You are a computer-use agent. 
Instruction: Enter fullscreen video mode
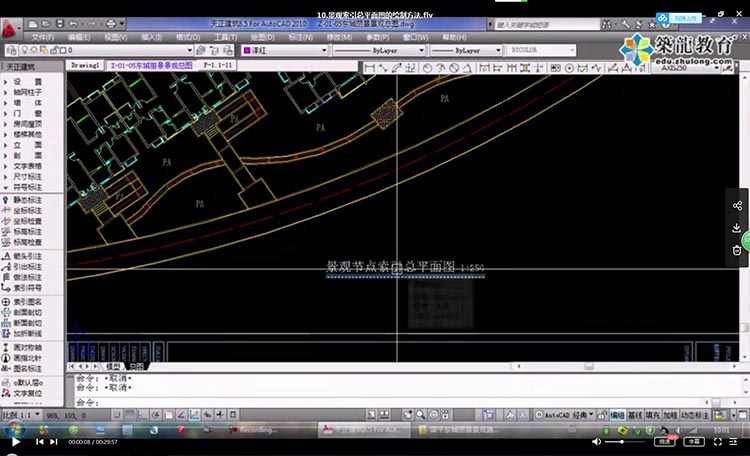[x=717, y=442]
